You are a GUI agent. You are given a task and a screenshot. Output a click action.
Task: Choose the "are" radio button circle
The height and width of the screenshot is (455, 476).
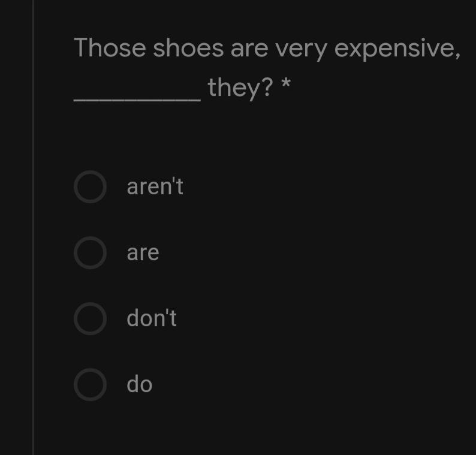pos(90,252)
